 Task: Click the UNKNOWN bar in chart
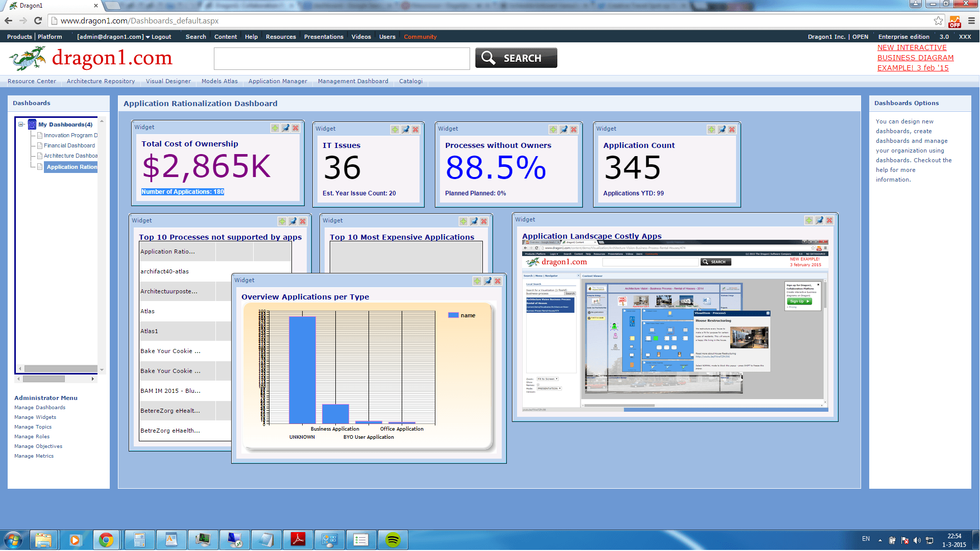pos(302,370)
